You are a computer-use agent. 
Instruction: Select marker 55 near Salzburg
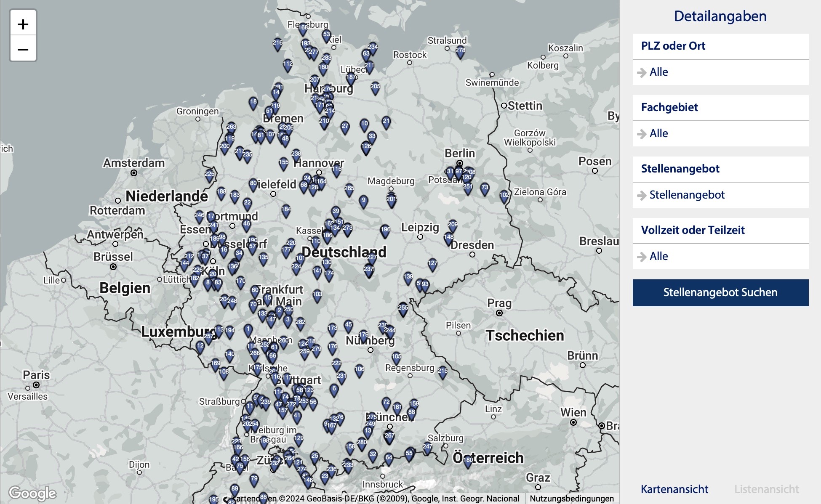[409, 454]
